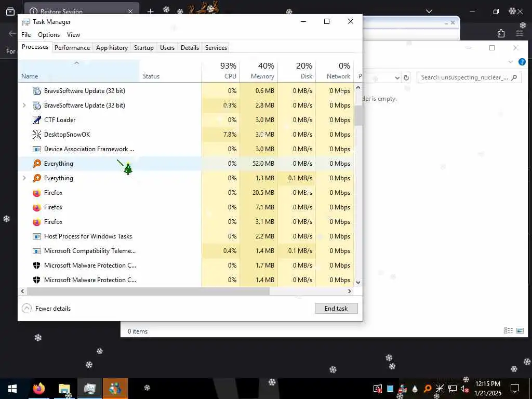The height and width of the screenshot is (399, 532).
Task: Click the DesktopSnowOK snowflake tray icon
Action: click(440, 389)
